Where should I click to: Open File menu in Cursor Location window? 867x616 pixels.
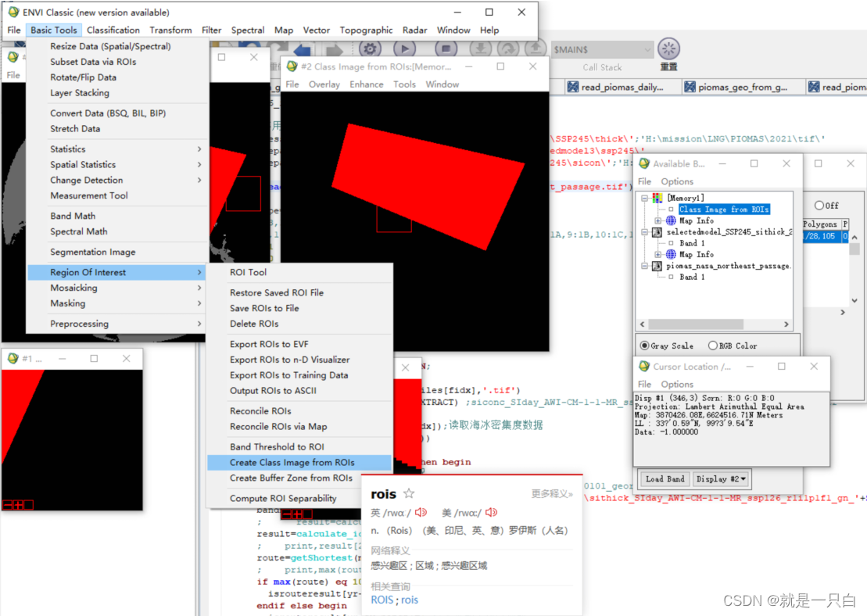click(x=644, y=385)
